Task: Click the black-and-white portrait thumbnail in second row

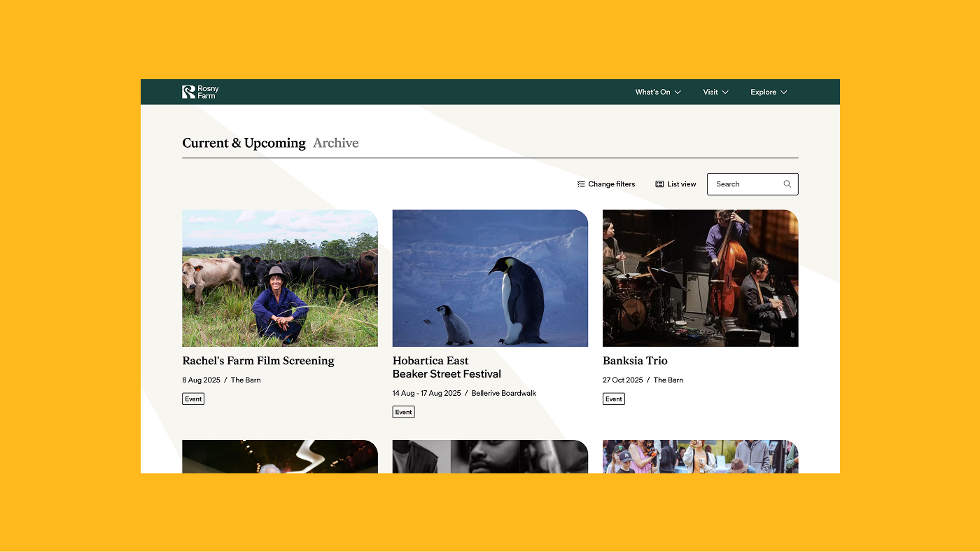Action: coord(490,456)
